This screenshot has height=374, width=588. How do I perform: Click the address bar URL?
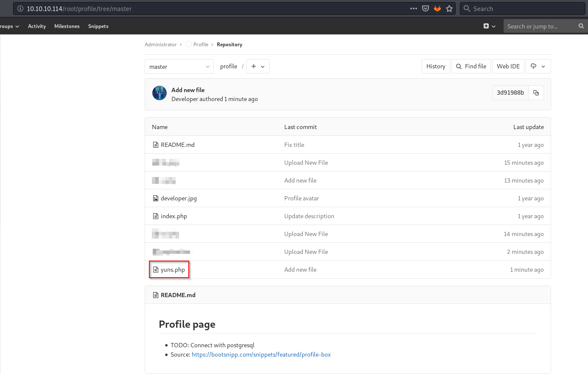[79, 8]
